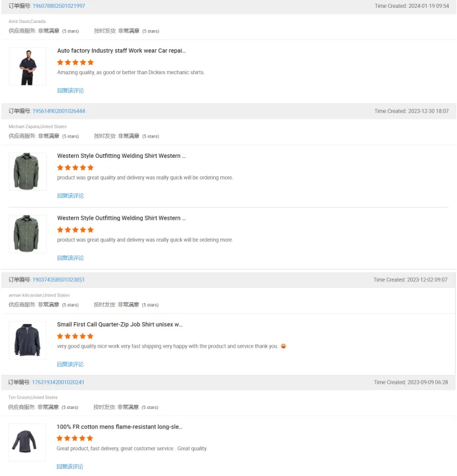Screen dimensions: 457x476
Task: Click the star rating on the Auto factory review
Action: pos(75,62)
